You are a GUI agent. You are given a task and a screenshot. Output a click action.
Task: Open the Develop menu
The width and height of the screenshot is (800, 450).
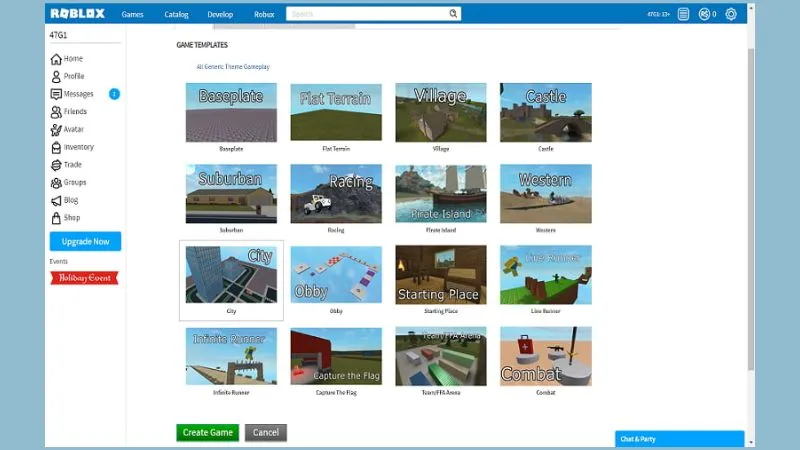click(x=220, y=14)
